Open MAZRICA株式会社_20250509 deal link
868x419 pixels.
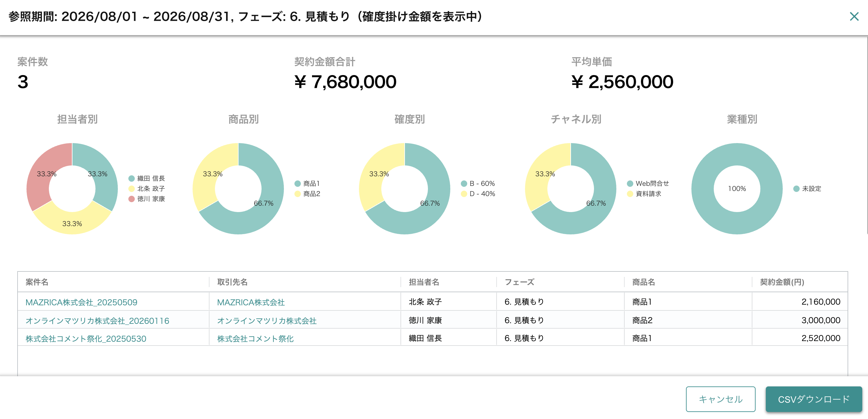pos(81,302)
